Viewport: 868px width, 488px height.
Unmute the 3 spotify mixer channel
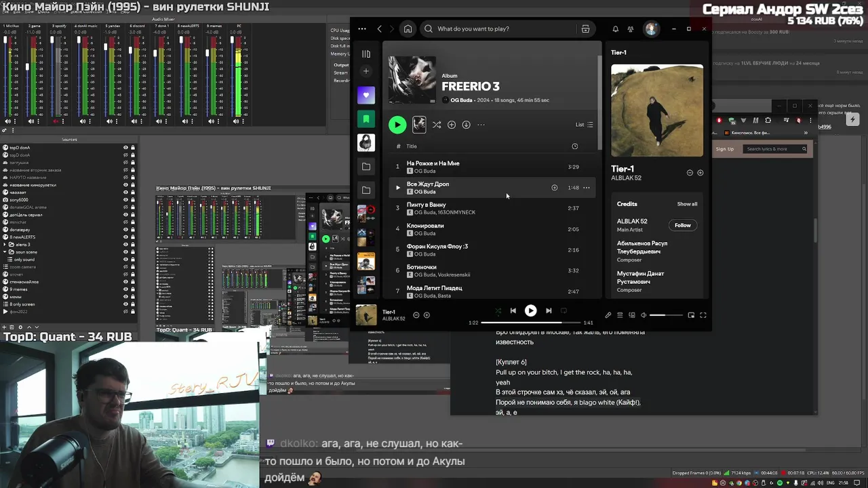(x=56, y=121)
